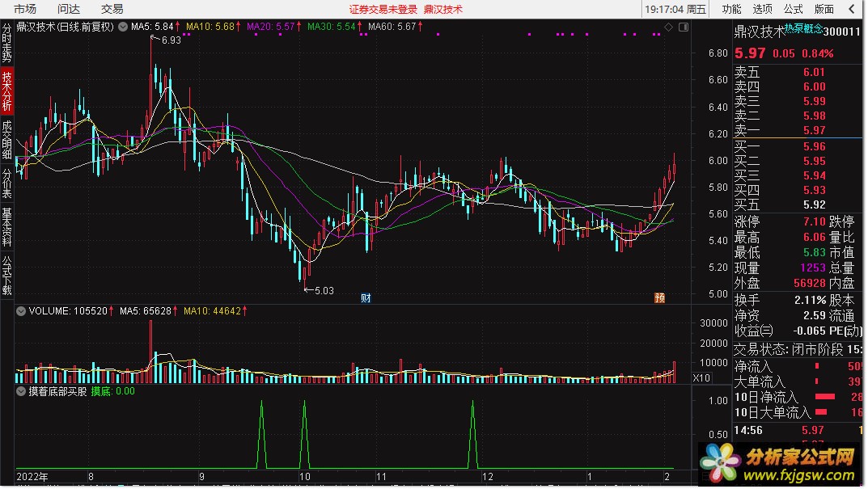Click the volume MA10: 44642 label
Image resolution: width=868 pixels, height=489 pixels.
(x=215, y=311)
